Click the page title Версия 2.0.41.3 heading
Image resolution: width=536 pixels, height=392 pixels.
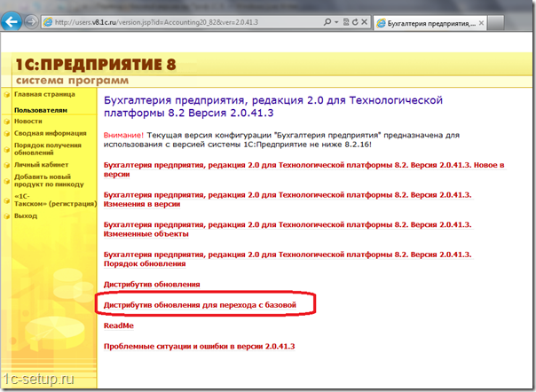pos(273,106)
